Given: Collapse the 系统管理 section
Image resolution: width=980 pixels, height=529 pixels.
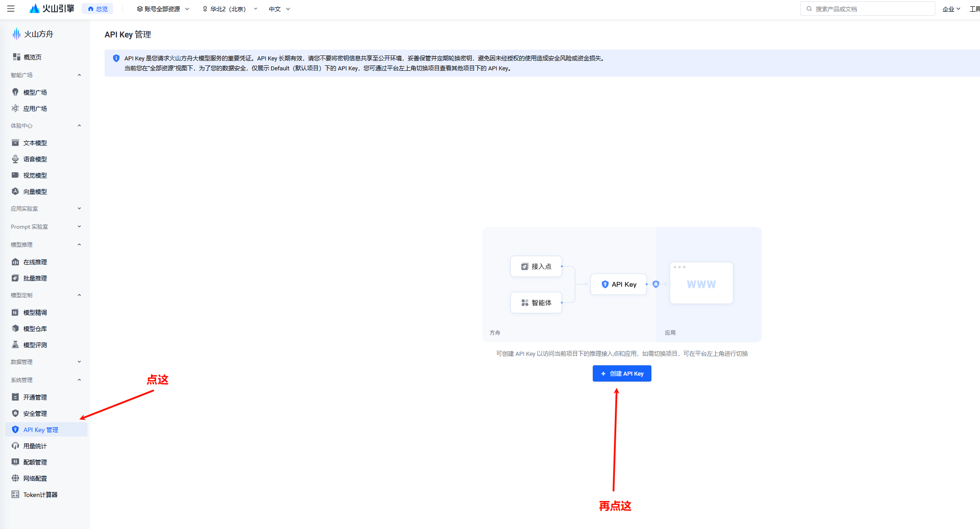Looking at the screenshot, I should pos(79,380).
